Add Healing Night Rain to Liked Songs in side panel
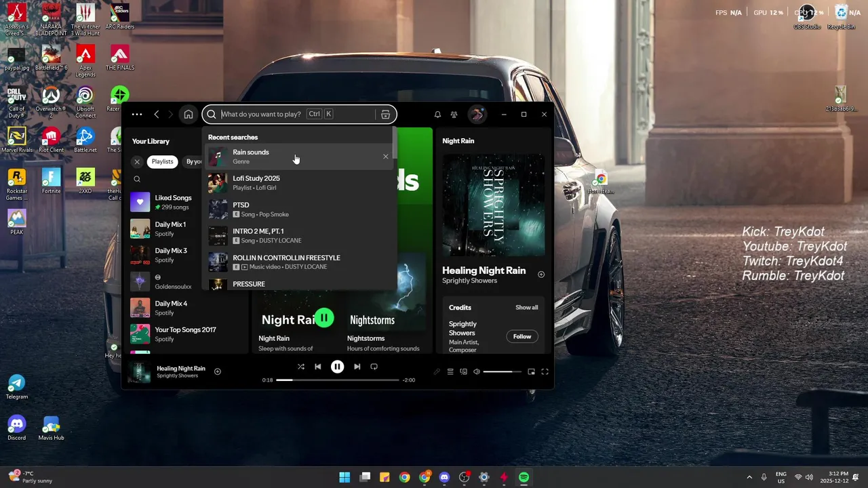 coord(541,274)
